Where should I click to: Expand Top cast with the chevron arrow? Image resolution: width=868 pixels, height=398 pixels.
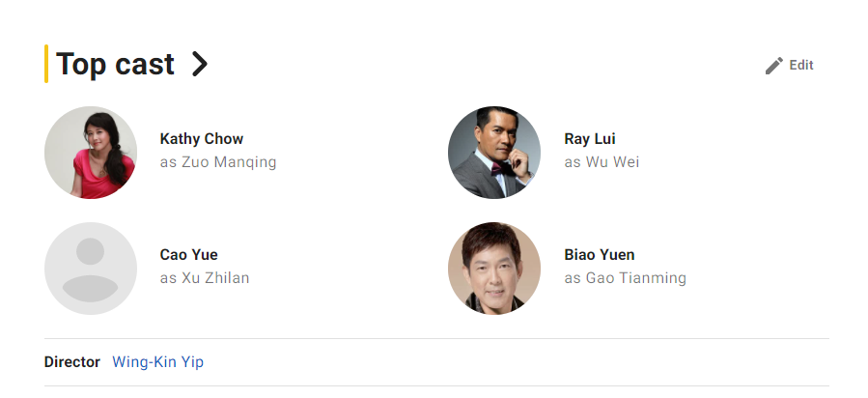click(x=199, y=65)
